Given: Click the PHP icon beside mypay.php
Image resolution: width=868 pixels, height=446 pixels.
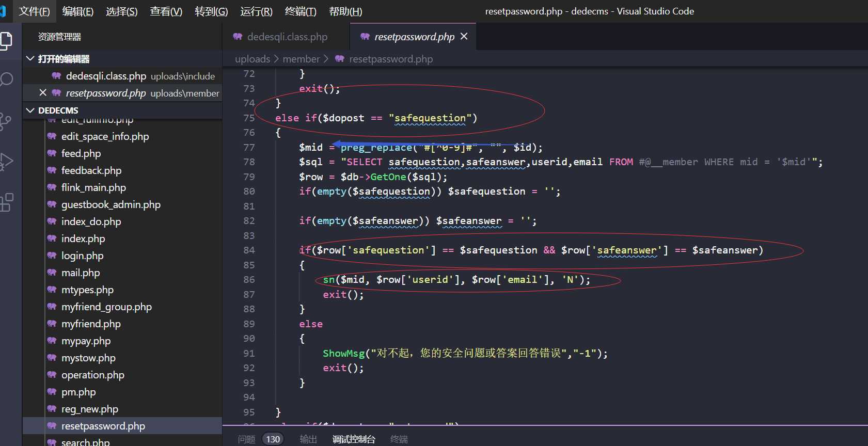Looking at the screenshot, I should coord(52,341).
